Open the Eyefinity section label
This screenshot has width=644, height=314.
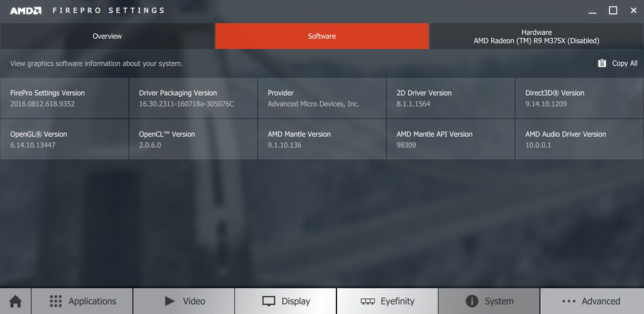click(397, 301)
